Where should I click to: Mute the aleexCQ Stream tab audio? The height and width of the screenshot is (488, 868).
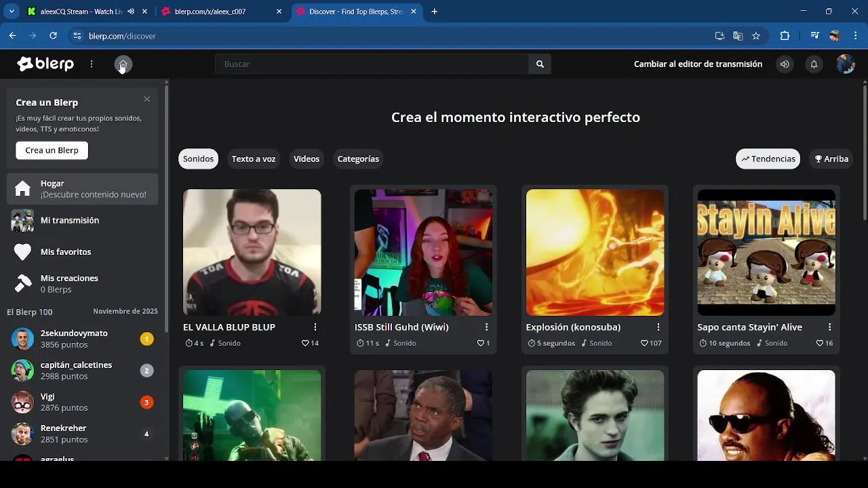pyautogui.click(x=131, y=12)
